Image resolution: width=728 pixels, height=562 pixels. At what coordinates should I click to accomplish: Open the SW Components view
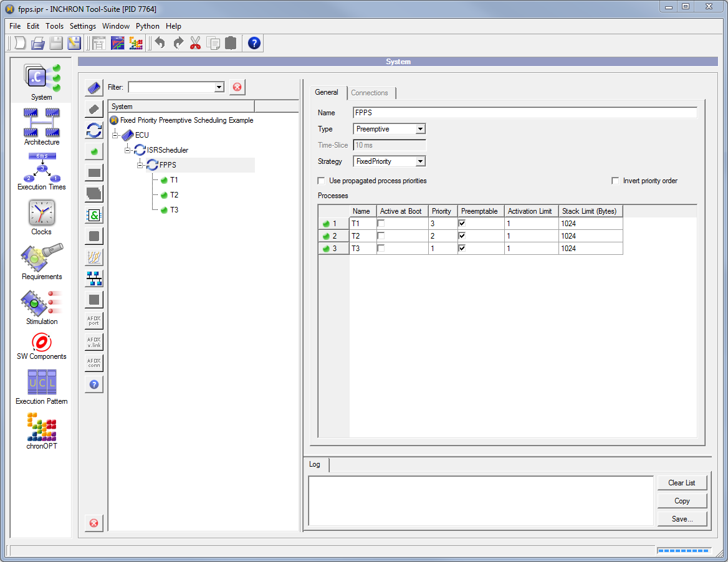[x=41, y=346]
